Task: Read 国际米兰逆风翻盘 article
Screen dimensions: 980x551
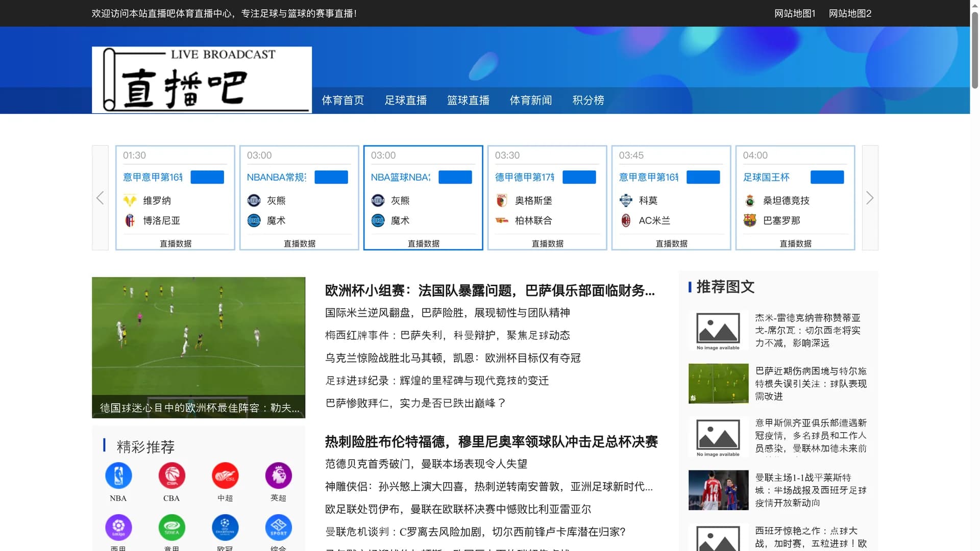Action: (x=448, y=313)
